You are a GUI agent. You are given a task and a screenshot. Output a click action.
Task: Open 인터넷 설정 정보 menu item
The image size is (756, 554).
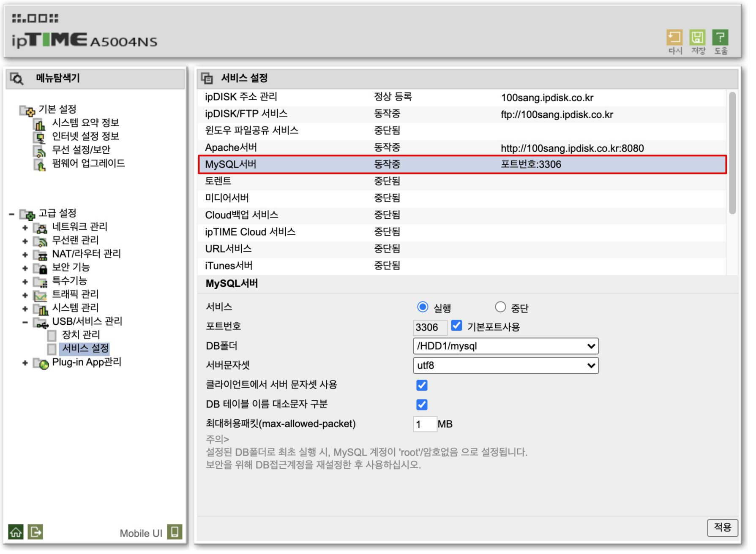85,136
